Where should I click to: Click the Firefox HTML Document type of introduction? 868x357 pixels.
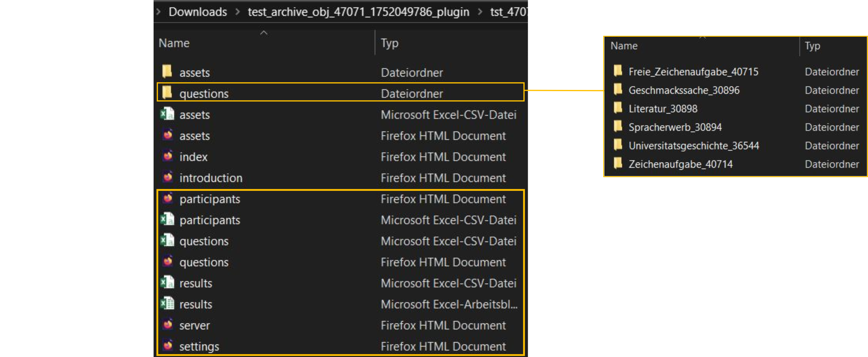point(443,178)
